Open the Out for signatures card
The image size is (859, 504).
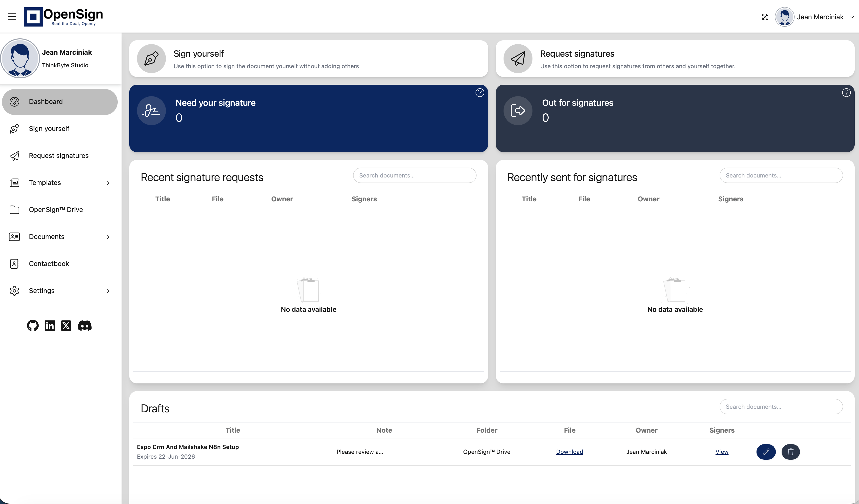tap(675, 118)
